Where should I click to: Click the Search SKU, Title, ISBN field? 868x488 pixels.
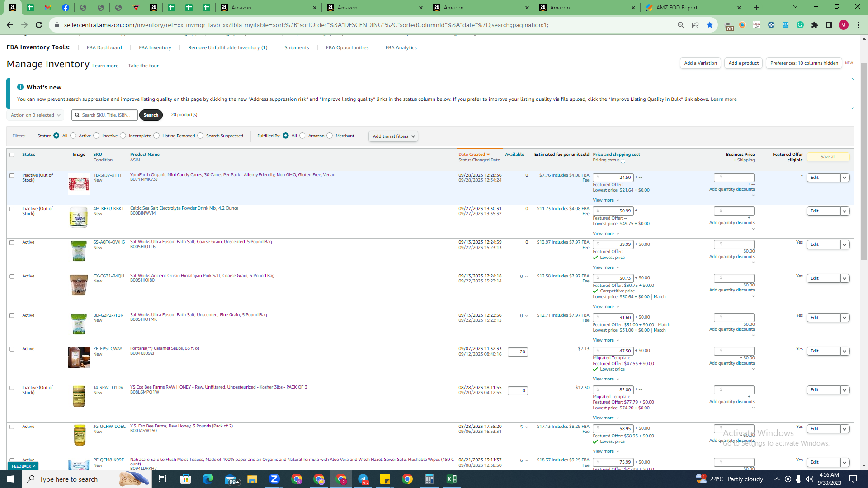point(105,115)
